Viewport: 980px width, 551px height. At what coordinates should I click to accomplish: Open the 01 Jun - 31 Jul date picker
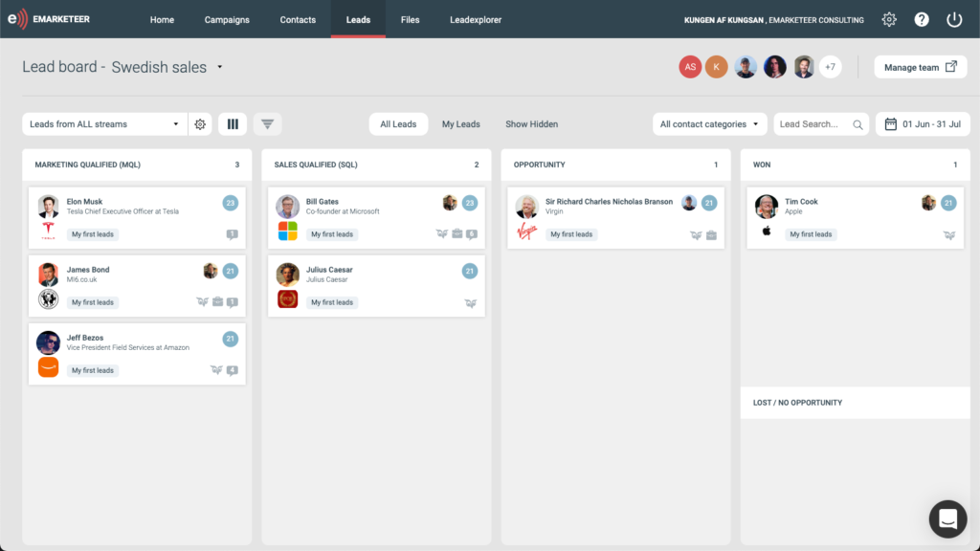pyautogui.click(x=923, y=124)
